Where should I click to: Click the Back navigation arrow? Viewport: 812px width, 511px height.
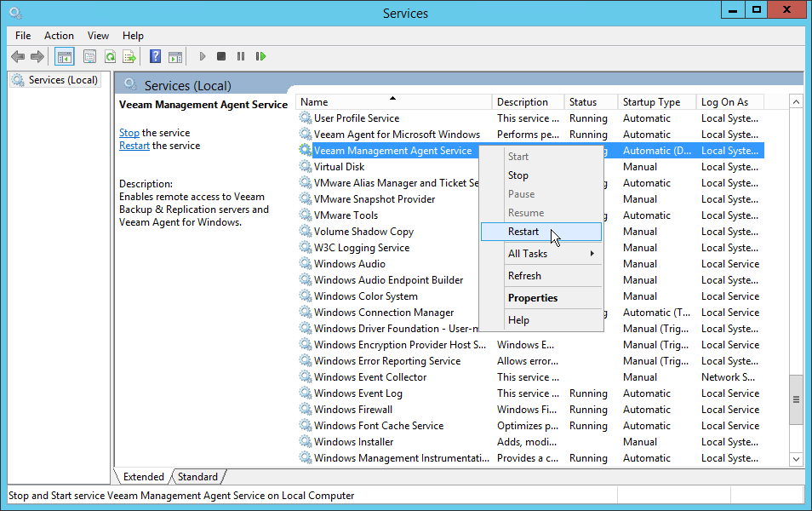point(18,56)
